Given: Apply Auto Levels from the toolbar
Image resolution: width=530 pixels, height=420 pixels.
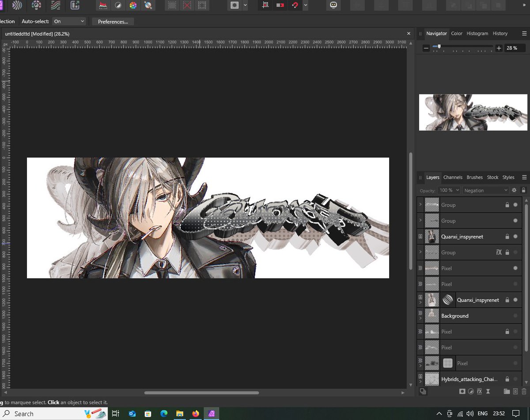Looking at the screenshot, I should coord(103,5).
